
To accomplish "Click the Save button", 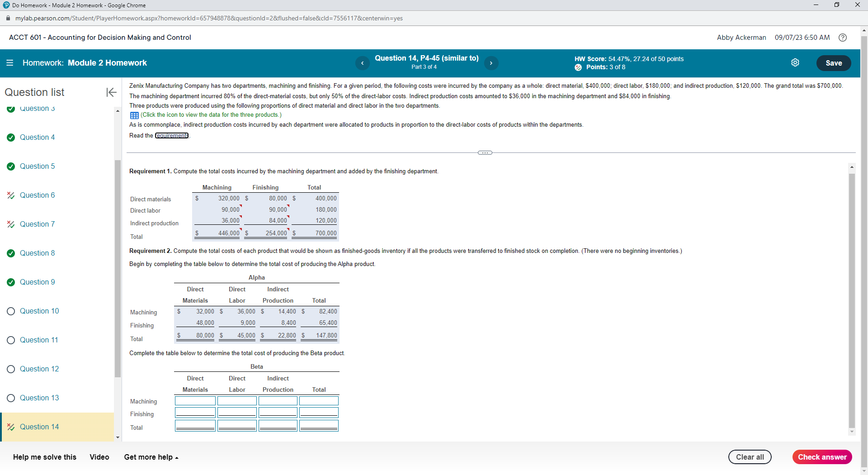I will [x=834, y=63].
